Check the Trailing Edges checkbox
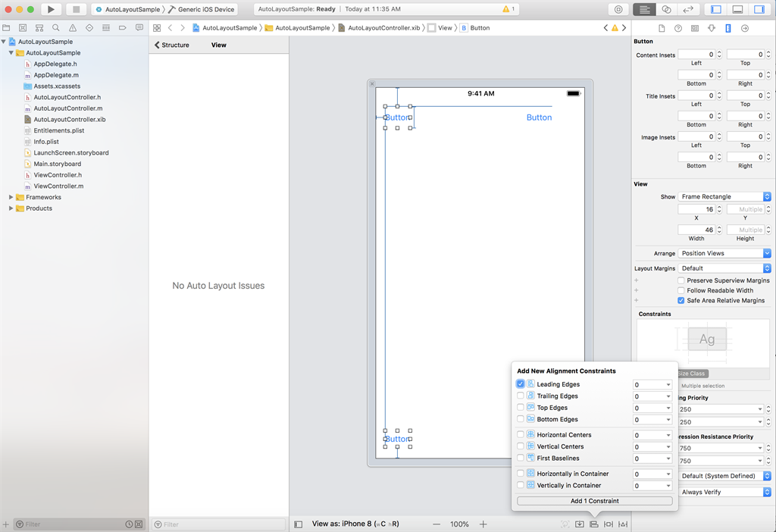776x532 pixels. [x=520, y=396]
